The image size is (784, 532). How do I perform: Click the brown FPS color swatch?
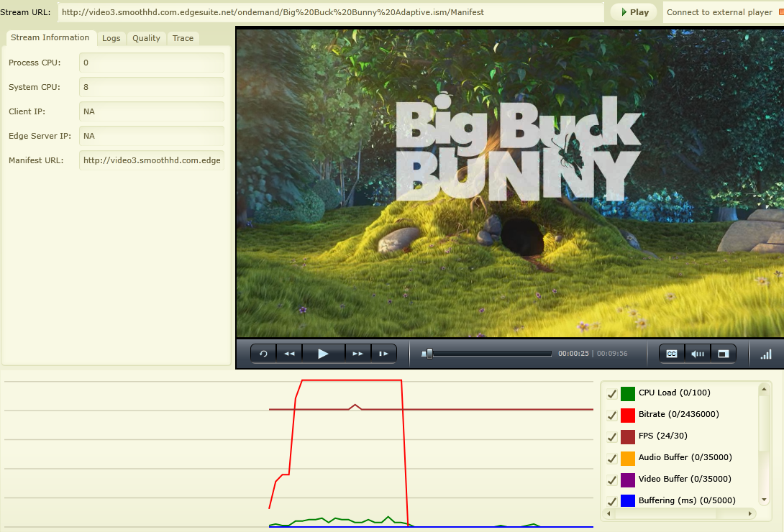tap(627, 436)
